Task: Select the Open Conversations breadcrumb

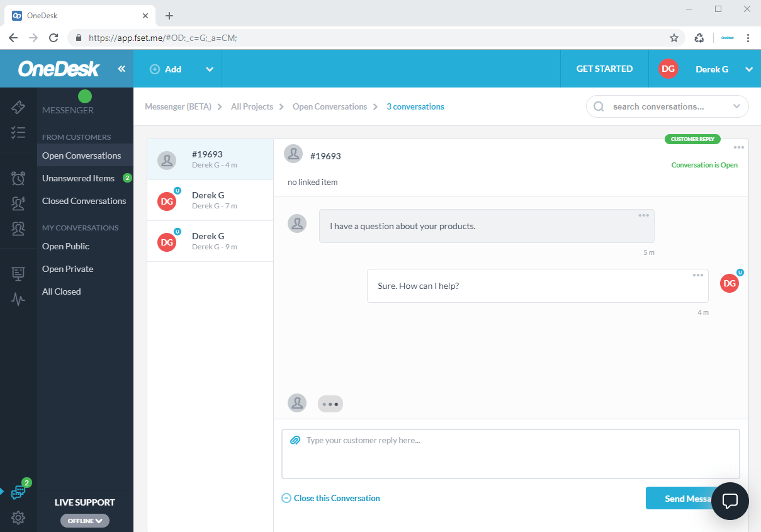Action: coord(330,106)
